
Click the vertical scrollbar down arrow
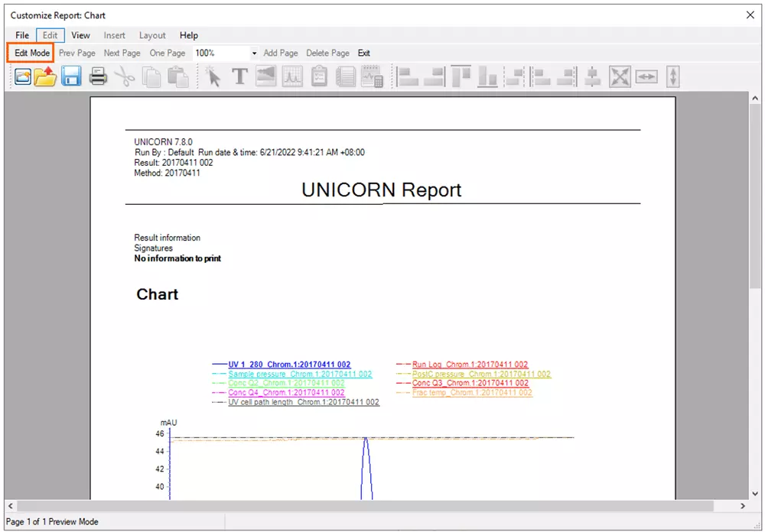[x=756, y=493]
